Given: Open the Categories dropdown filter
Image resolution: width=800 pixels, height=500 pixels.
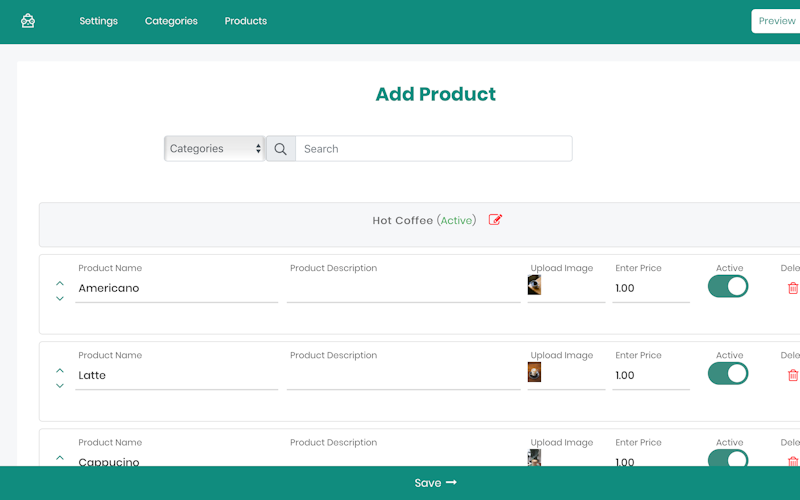Looking at the screenshot, I should [x=214, y=149].
